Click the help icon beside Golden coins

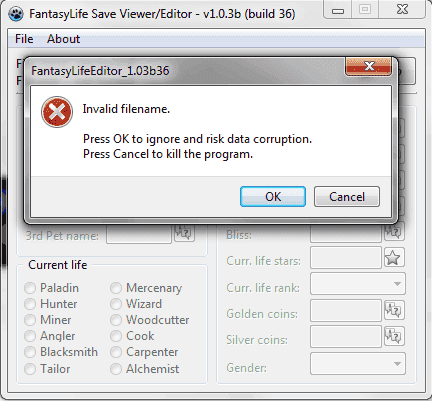click(394, 310)
